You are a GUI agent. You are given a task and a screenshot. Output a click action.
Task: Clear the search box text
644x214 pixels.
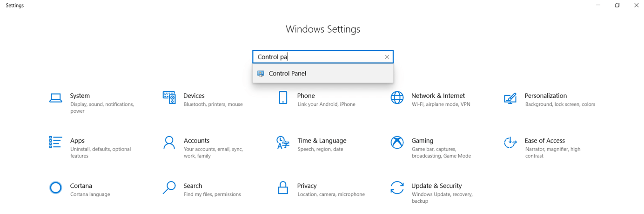click(x=387, y=57)
